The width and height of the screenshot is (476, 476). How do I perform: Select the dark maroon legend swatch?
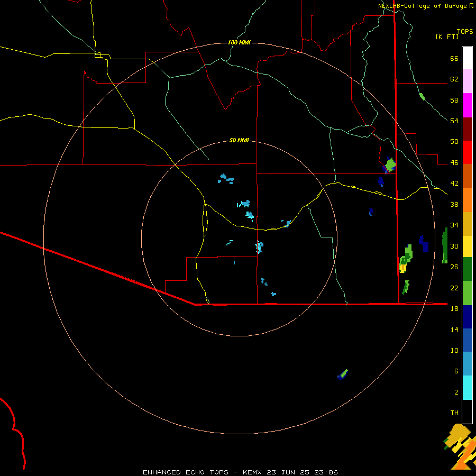click(467, 129)
